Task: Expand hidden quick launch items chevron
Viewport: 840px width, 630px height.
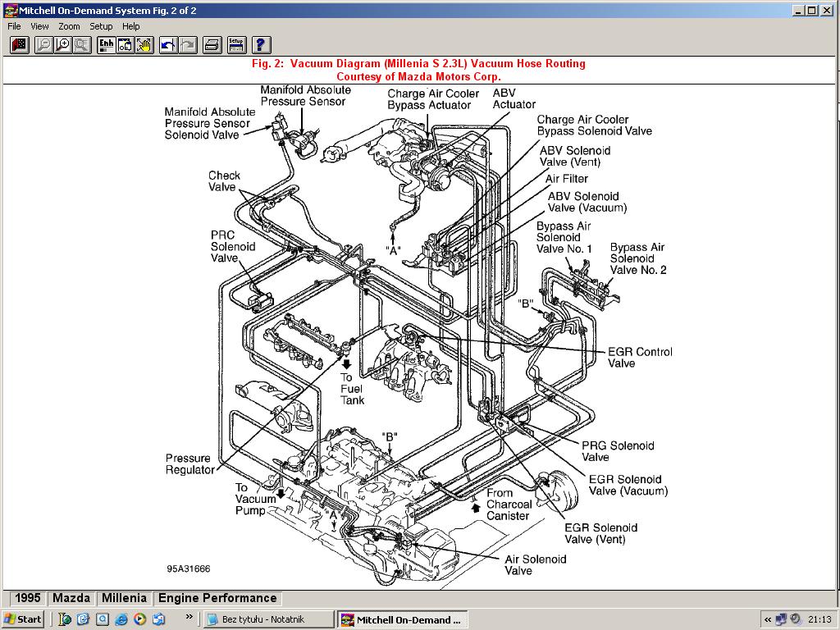Action: coord(189,616)
